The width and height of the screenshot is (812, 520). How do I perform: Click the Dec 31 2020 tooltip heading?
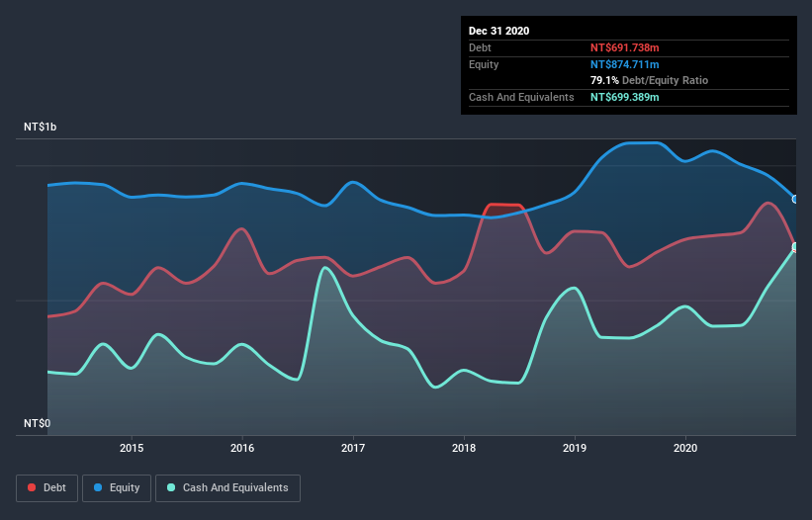click(x=498, y=31)
